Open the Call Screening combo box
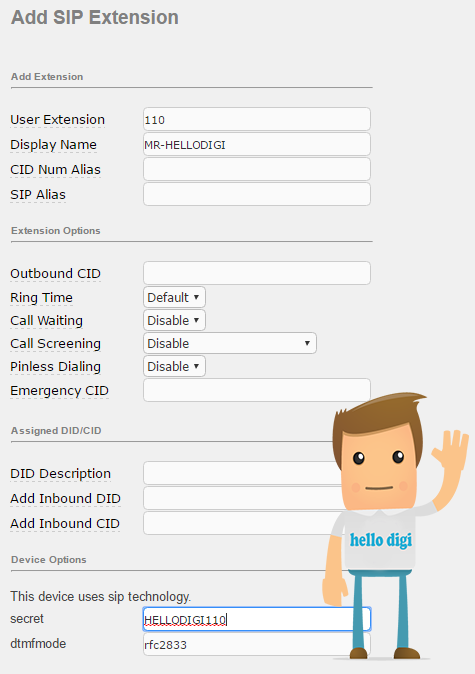Image resolution: width=475 pixels, height=674 pixels. [x=230, y=343]
